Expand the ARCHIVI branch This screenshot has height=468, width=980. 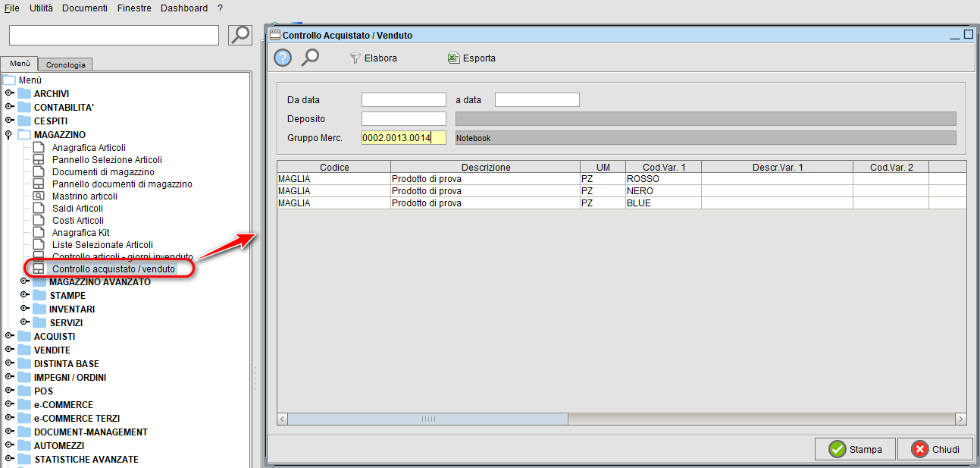pos(7,93)
